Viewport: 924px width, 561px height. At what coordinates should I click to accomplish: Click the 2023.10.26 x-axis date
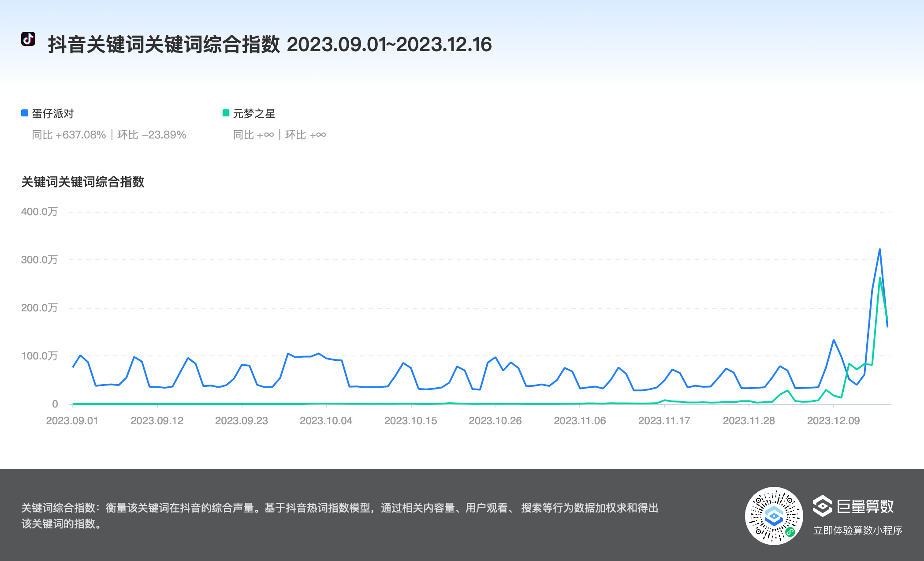pos(496,421)
